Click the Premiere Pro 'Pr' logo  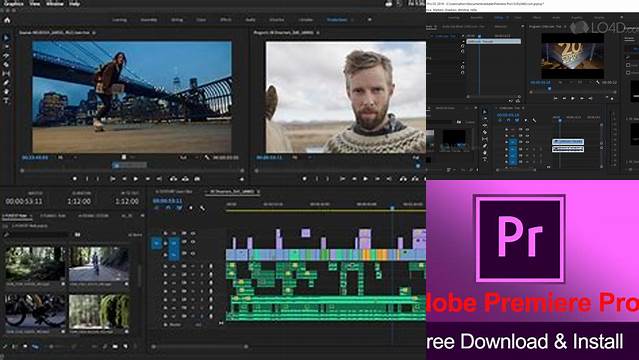[x=520, y=239]
